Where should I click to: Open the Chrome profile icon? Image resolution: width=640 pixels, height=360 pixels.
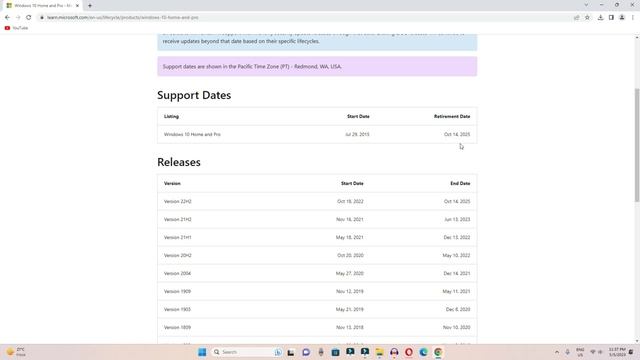pos(622,18)
